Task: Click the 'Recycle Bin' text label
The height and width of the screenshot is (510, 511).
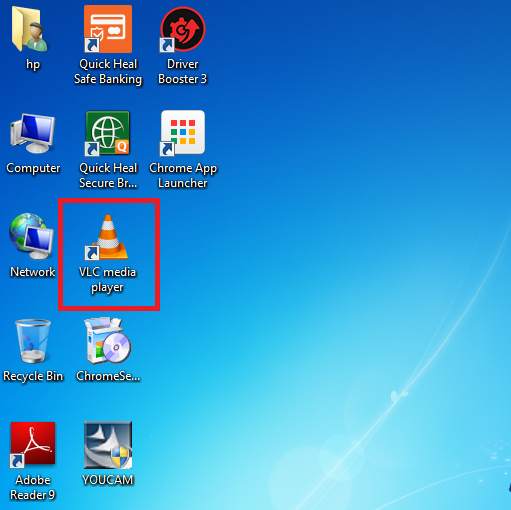Action: (33, 376)
